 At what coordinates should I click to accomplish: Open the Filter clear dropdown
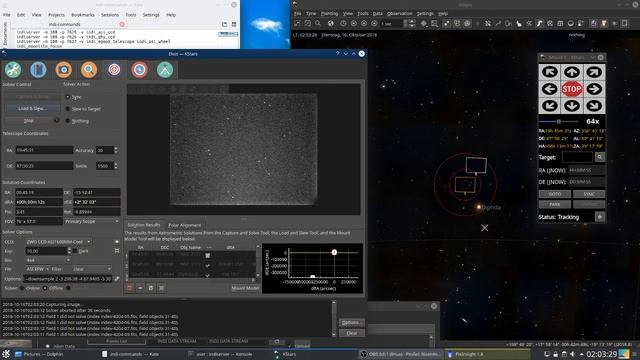[92, 269]
